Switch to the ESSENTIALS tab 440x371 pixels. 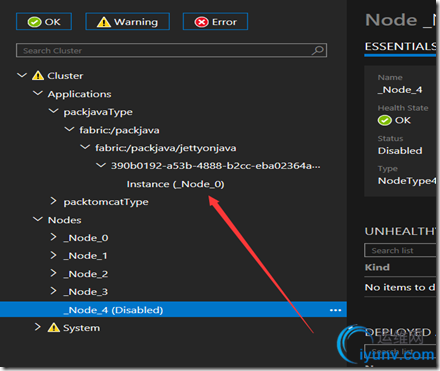tap(400, 46)
